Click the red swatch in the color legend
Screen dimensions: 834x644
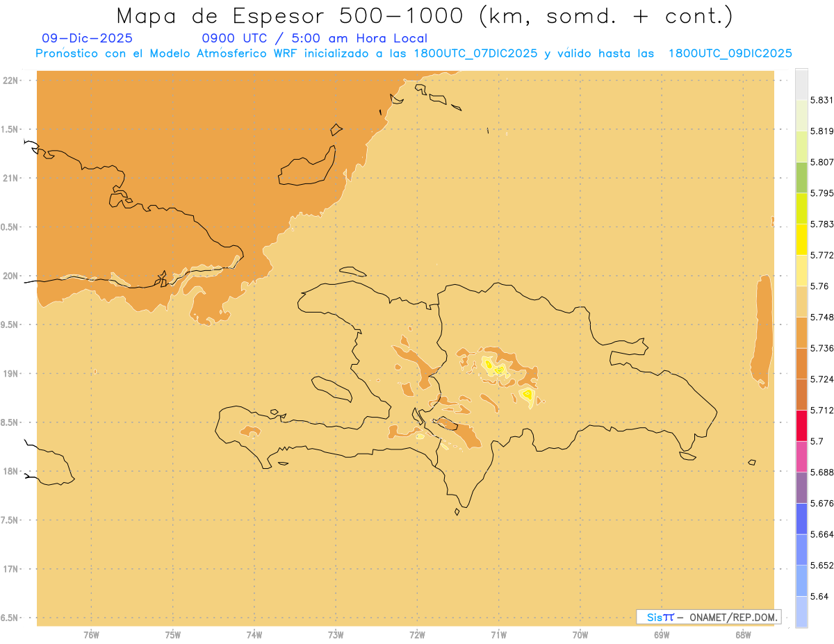(x=801, y=425)
